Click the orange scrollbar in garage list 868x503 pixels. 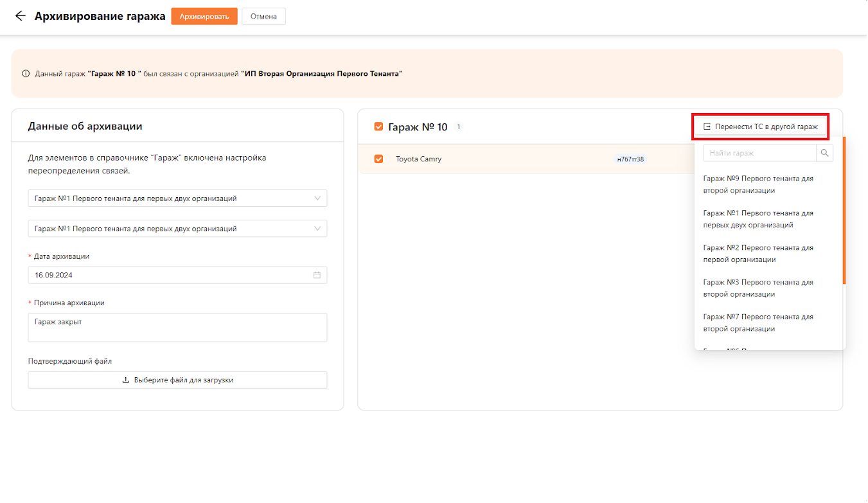[x=844, y=212]
